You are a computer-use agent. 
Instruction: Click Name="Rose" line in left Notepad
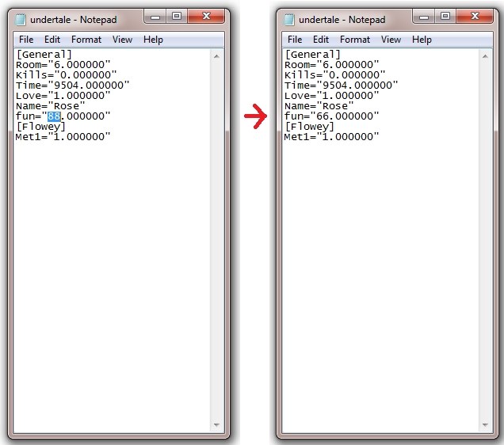[x=51, y=105]
